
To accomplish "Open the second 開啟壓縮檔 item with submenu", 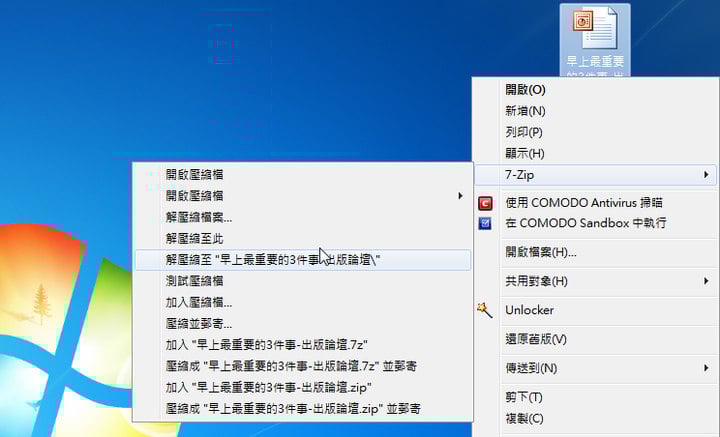I will [303, 196].
